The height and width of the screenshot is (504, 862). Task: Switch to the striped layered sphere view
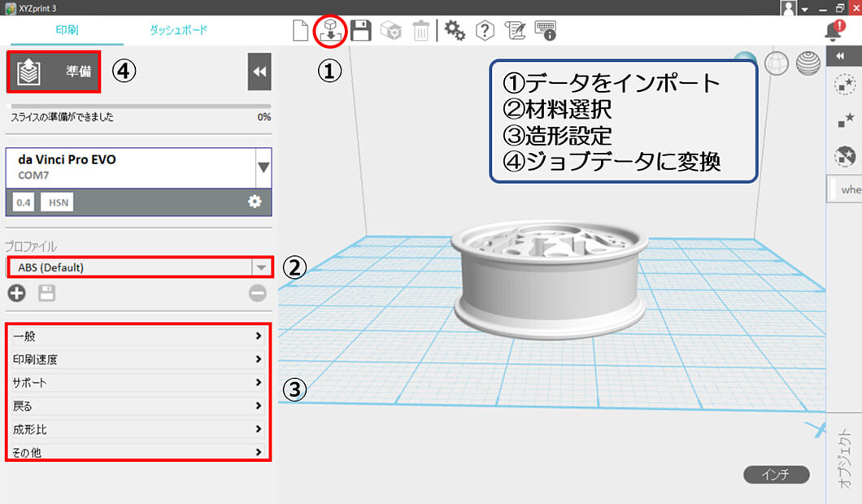pos(808,63)
